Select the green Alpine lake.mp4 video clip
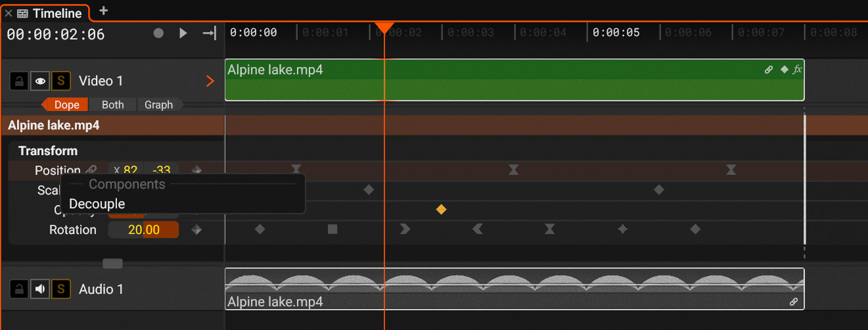This screenshot has width=868, height=330. coord(514,80)
